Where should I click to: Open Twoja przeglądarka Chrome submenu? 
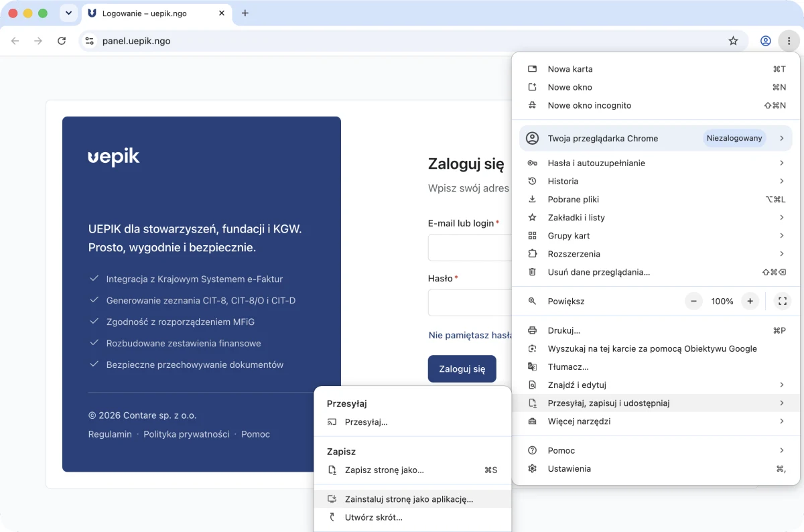pyautogui.click(x=657, y=138)
